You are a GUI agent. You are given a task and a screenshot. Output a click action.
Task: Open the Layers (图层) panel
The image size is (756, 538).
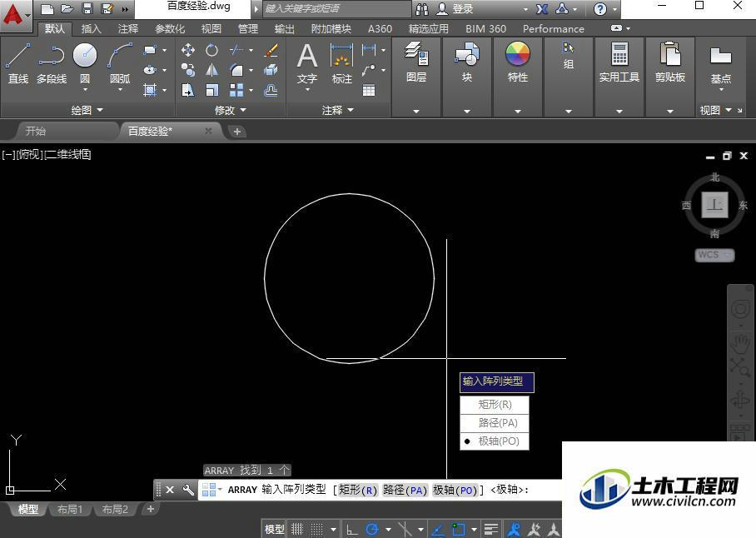[416, 62]
